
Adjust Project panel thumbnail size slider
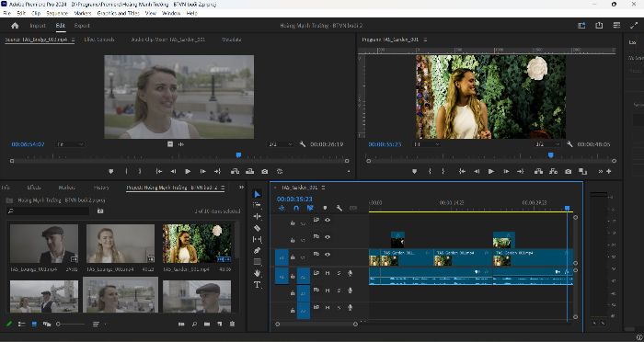(x=70, y=324)
